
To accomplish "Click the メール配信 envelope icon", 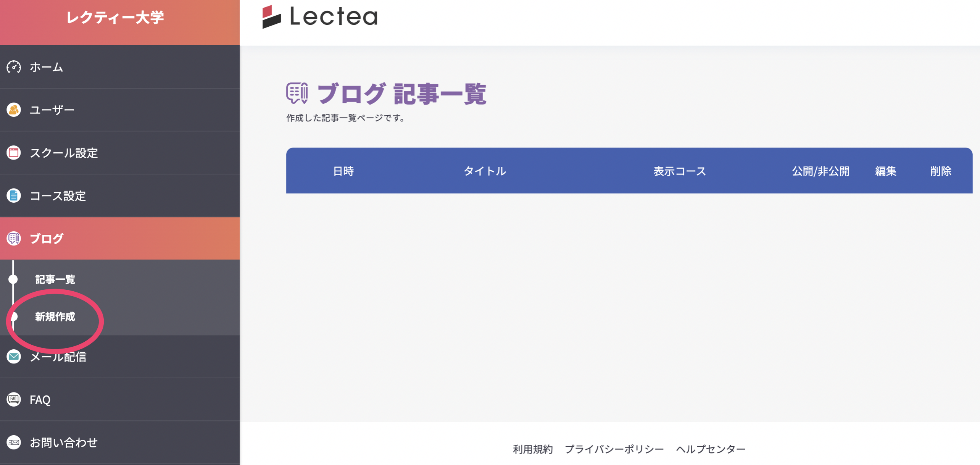I will [x=14, y=357].
